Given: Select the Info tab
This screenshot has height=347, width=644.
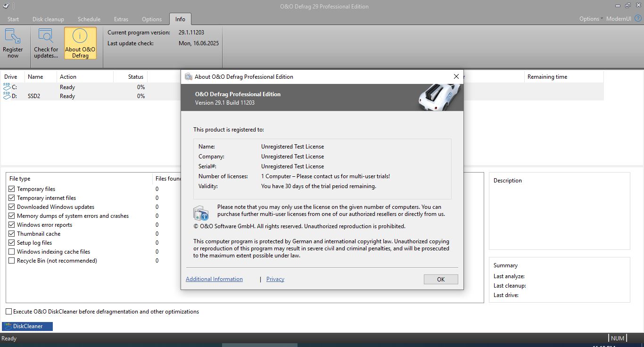Looking at the screenshot, I should click(180, 19).
